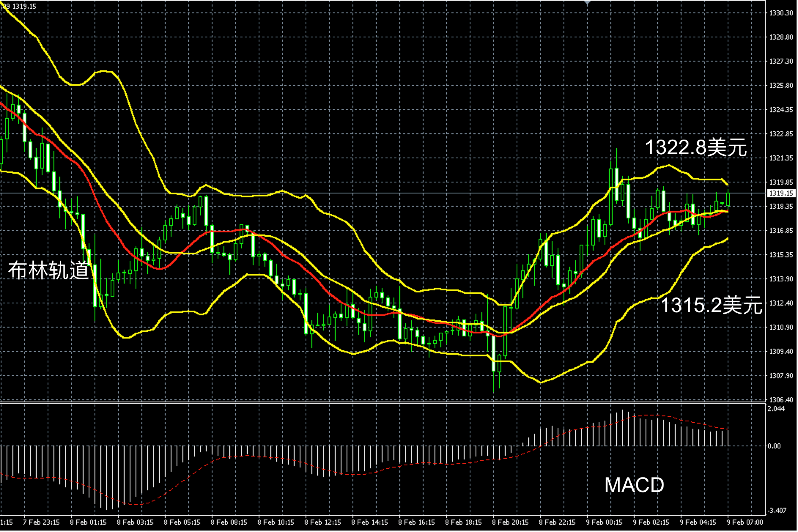
Task: Click price scale value 1315.35
Action: coord(781,255)
